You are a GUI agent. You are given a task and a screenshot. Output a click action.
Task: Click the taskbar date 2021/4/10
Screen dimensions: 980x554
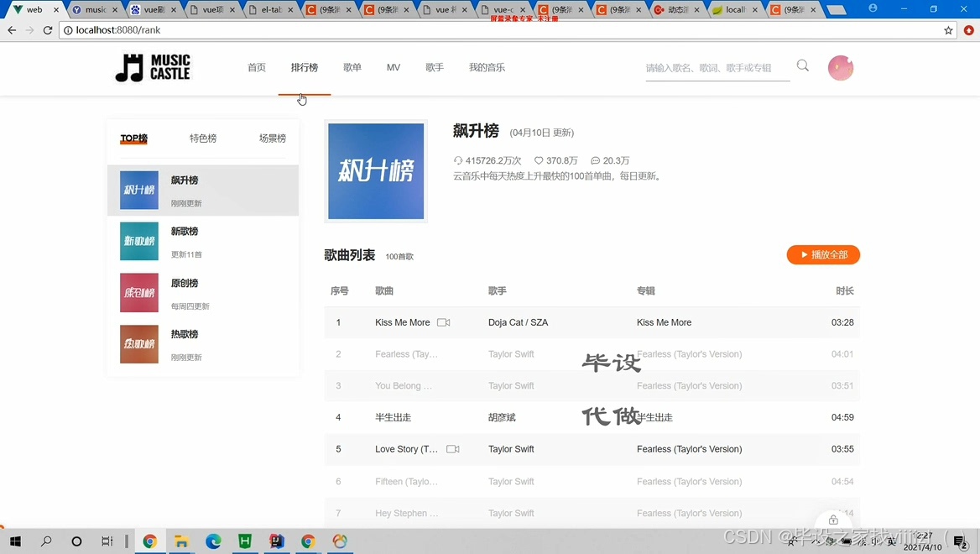tap(922, 547)
